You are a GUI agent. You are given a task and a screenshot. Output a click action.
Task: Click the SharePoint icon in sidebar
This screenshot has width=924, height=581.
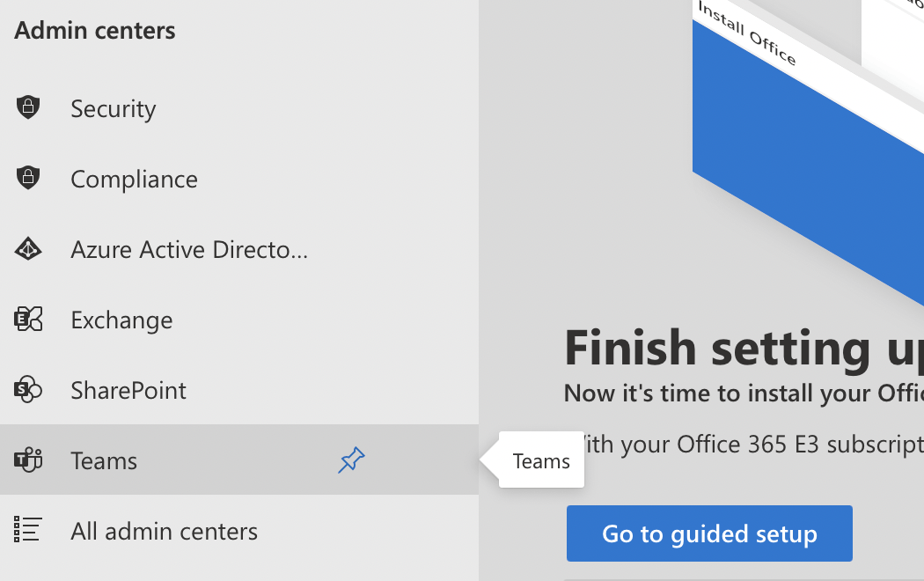[x=28, y=390]
